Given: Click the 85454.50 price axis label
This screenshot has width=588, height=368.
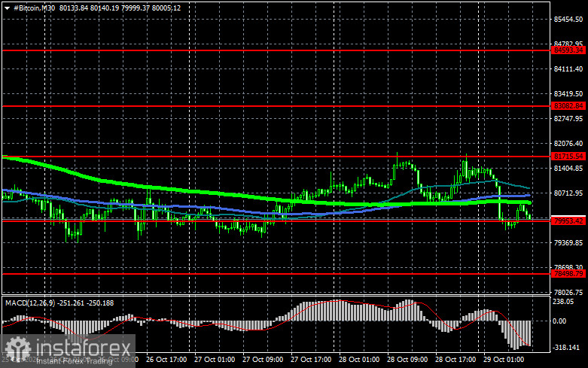Looking at the screenshot, I should pos(568,20).
